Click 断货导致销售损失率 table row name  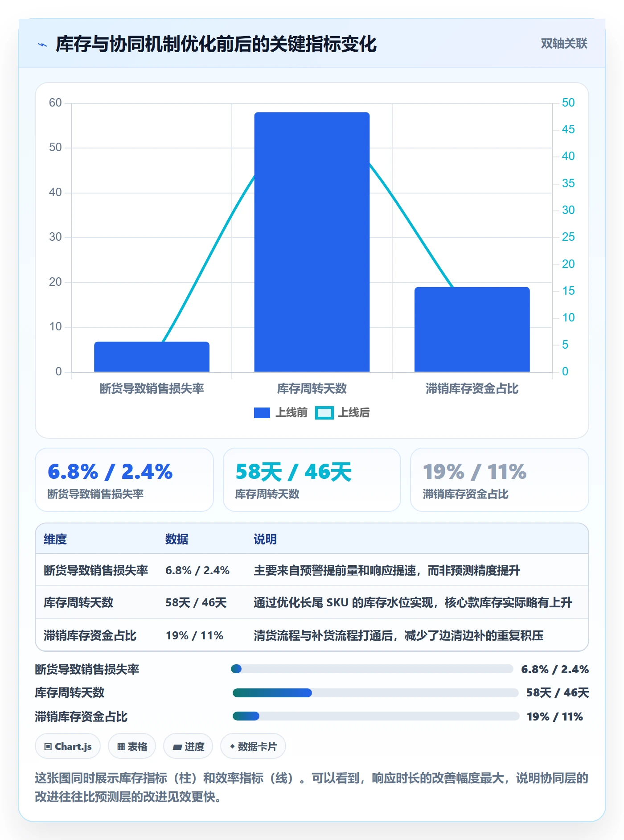point(96,570)
